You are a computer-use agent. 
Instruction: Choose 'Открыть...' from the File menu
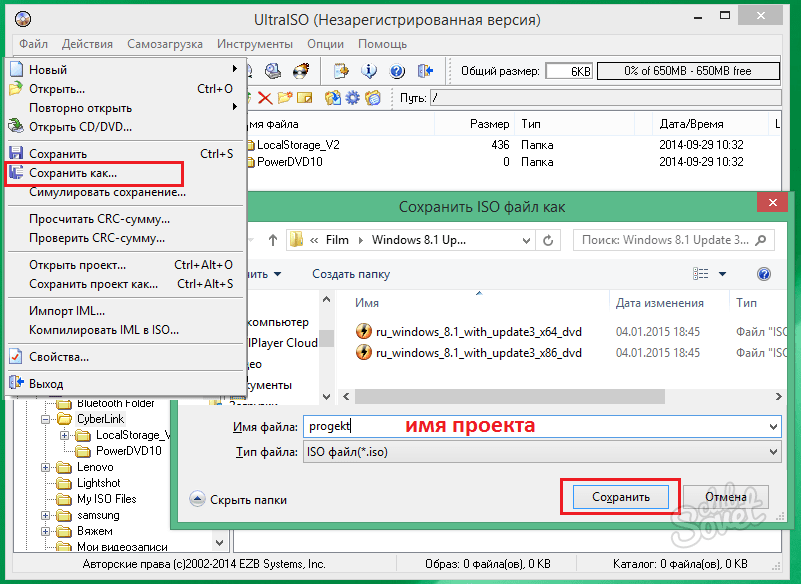click(x=124, y=89)
